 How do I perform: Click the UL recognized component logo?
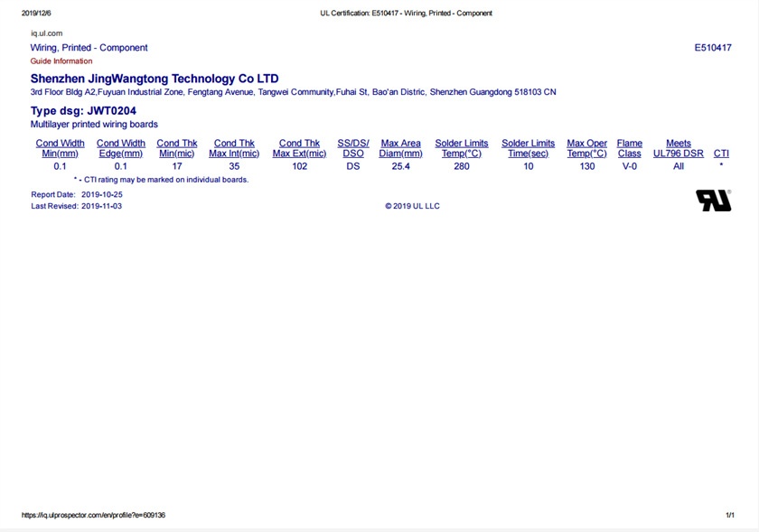713,201
